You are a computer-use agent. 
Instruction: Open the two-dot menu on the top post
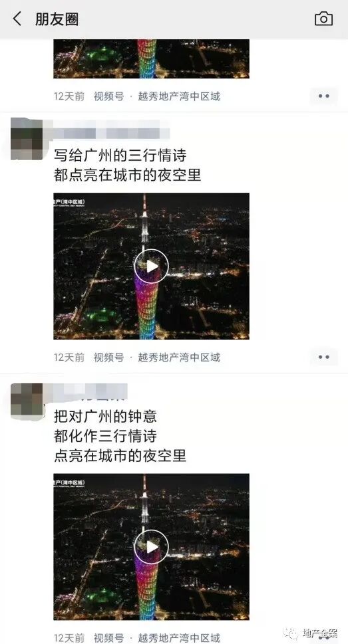[324, 96]
